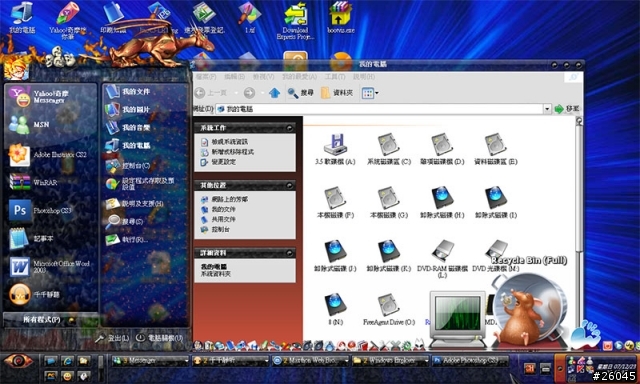640x384 pixels.
Task: Open the 說明(H) menu
Action: pyautogui.click(x=364, y=77)
